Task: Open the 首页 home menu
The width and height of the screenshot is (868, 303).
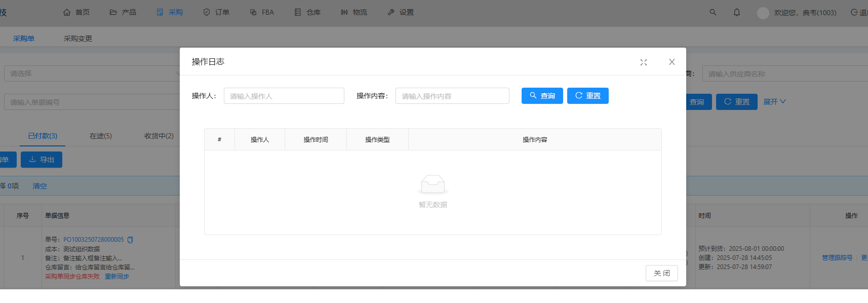Action: [x=76, y=12]
